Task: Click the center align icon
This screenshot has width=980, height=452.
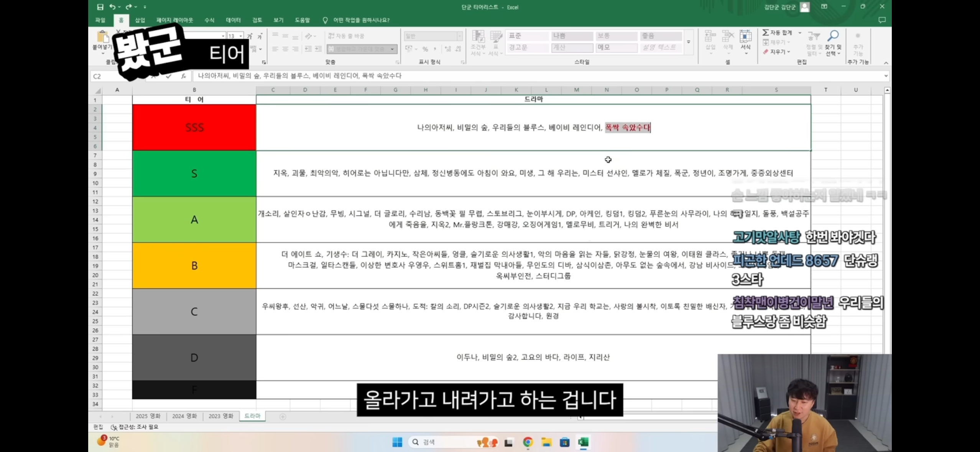Action: [x=285, y=49]
